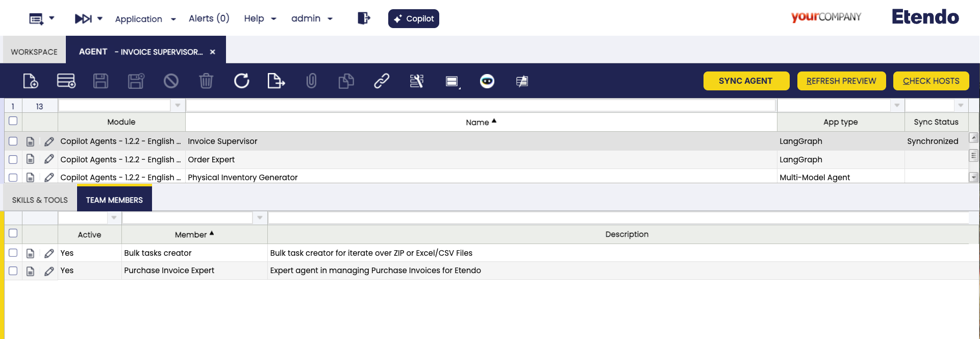
Task: Select all agents with header checkbox
Action: tap(13, 121)
